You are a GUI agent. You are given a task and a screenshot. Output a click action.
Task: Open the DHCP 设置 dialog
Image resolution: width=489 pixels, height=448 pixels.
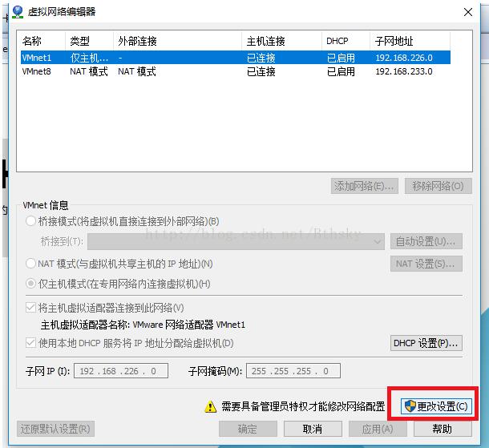pyautogui.click(x=426, y=343)
